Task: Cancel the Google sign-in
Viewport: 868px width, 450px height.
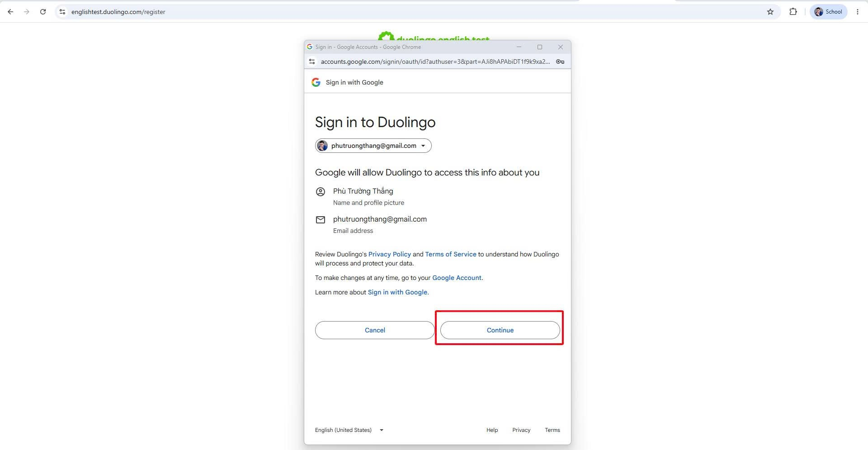Action: click(375, 330)
